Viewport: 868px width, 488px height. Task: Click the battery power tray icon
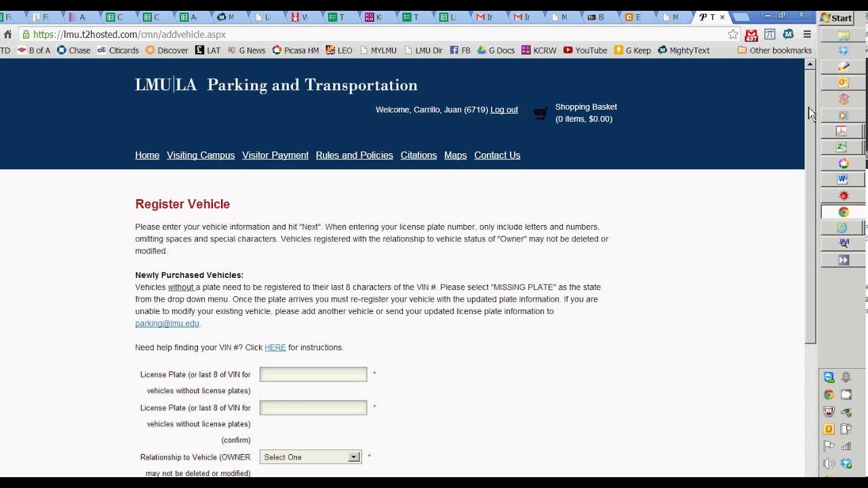click(x=846, y=429)
